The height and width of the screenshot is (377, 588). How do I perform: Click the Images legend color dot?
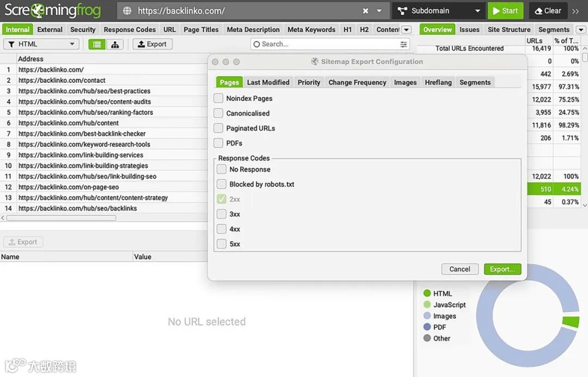(427, 315)
